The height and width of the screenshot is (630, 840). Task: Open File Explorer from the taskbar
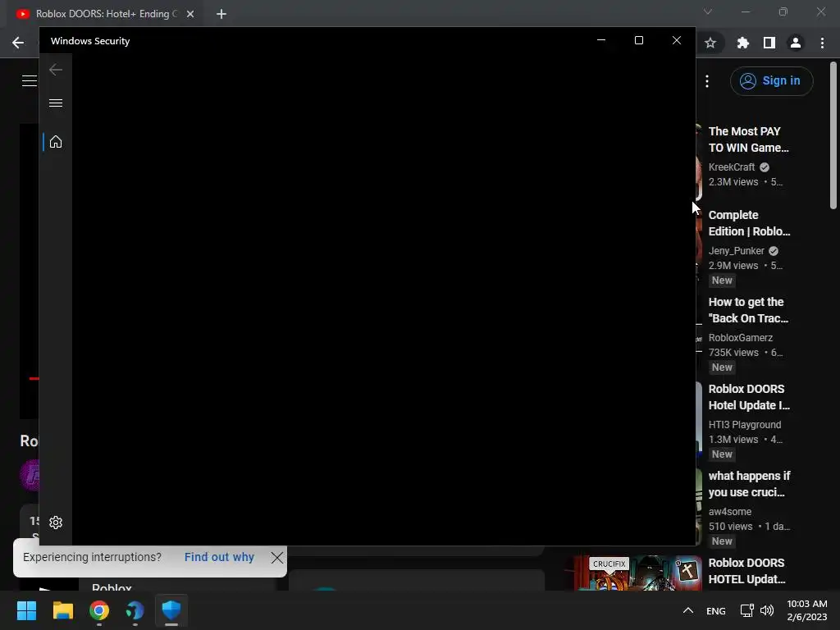click(62, 610)
